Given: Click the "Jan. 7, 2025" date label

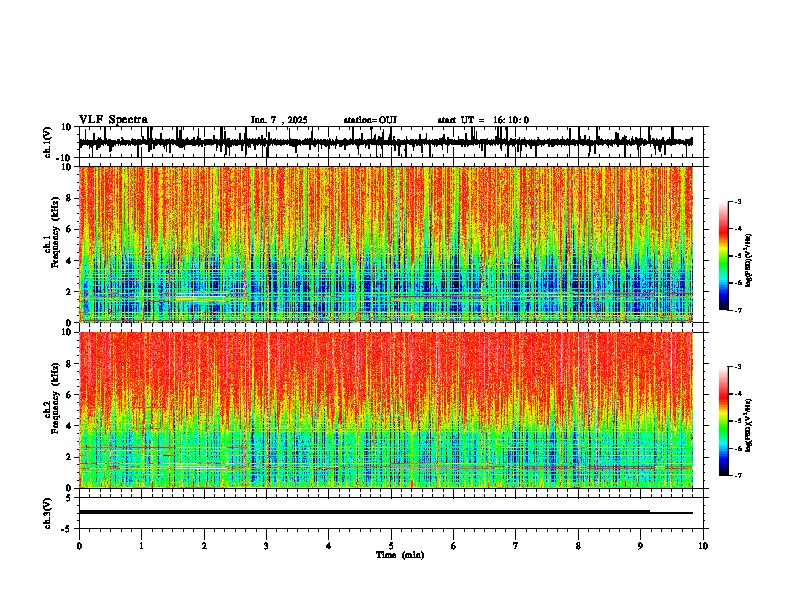Looking at the screenshot, I should coord(279,120).
